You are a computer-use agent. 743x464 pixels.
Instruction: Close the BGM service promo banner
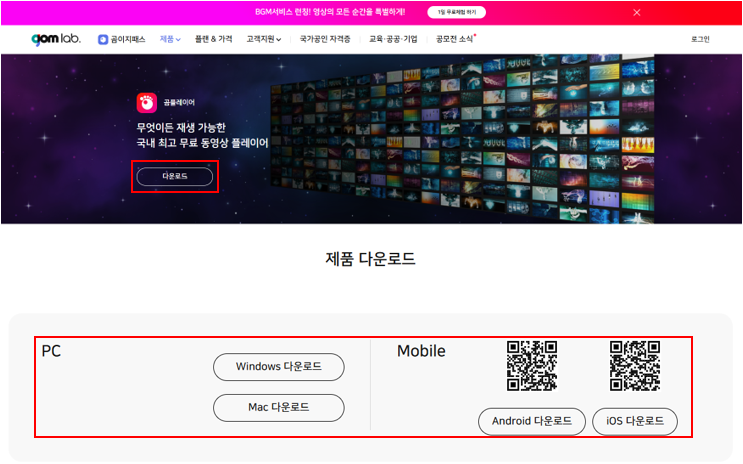tap(636, 12)
